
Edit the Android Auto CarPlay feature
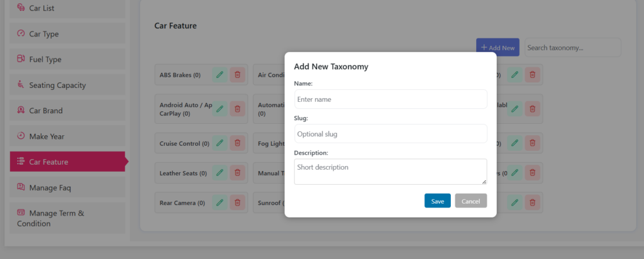(x=219, y=109)
